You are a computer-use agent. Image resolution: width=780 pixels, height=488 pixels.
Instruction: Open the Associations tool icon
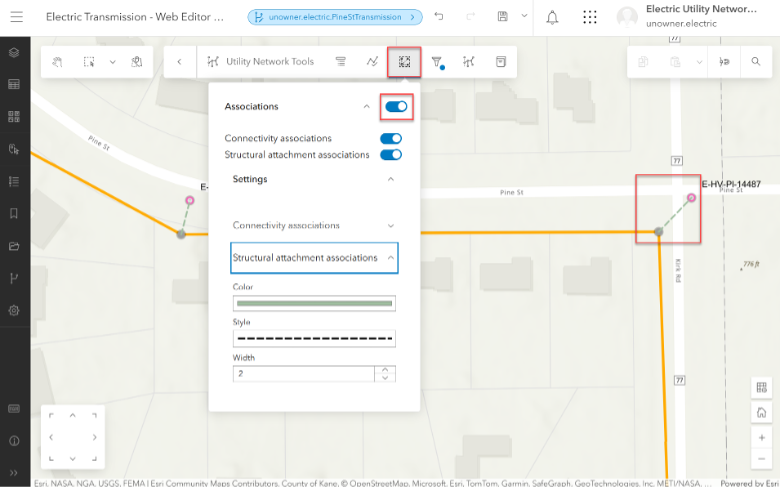(x=404, y=62)
